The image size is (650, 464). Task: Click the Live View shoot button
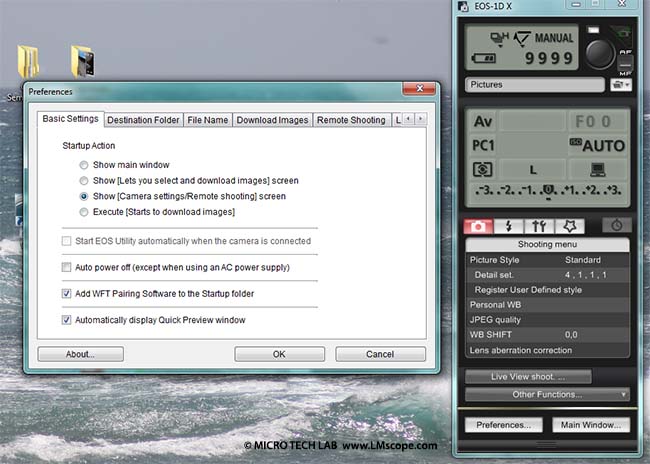coord(528,377)
